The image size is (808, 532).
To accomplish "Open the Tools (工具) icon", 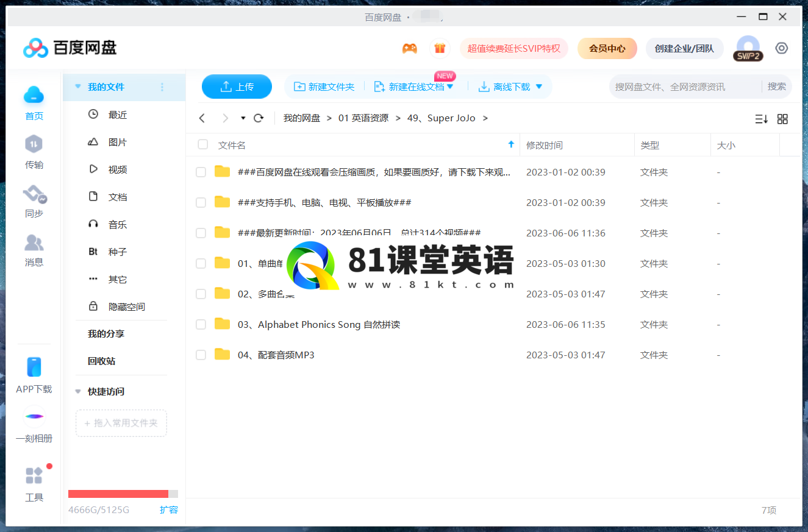I will [34, 475].
